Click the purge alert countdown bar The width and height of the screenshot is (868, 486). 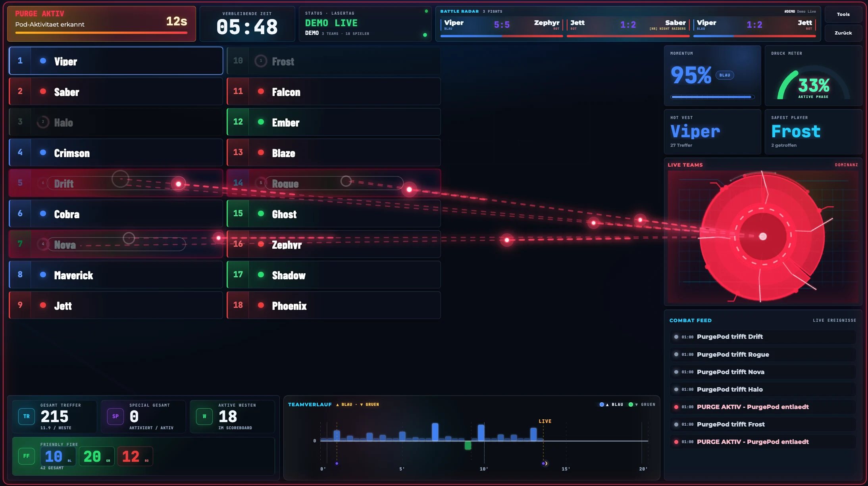tap(101, 33)
